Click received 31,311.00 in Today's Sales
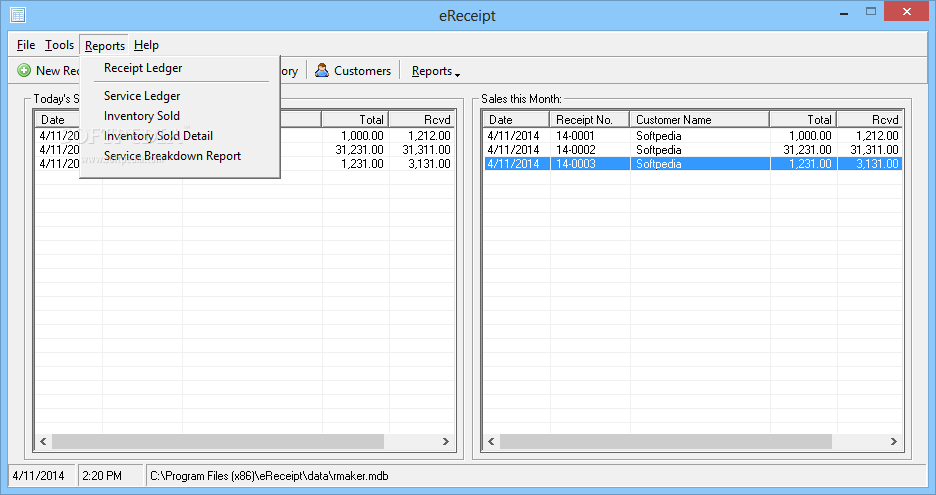The height and width of the screenshot is (495, 936). pos(426,150)
